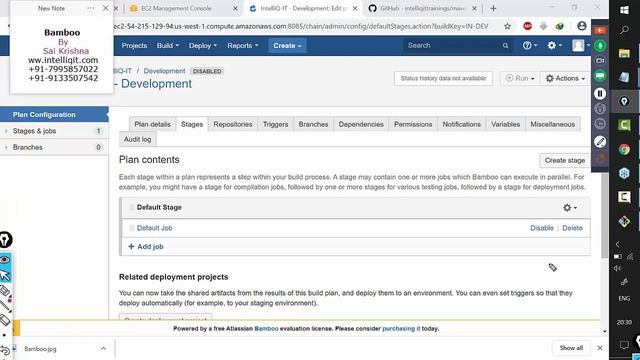Image resolution: width=640 pixels, height=360 pixels.
Task: Switch to Repositories tab
Action: (x=233, y=124)
